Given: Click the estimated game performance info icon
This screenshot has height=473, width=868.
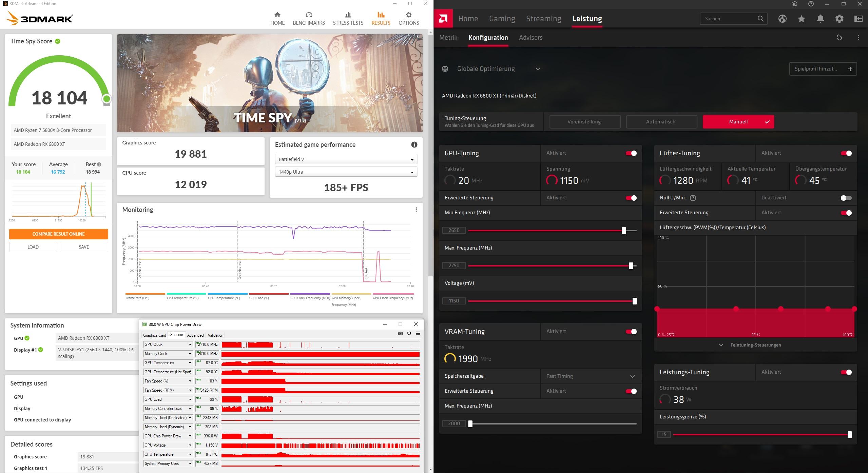Looking at the screenshot, I should tap(414, 145).
